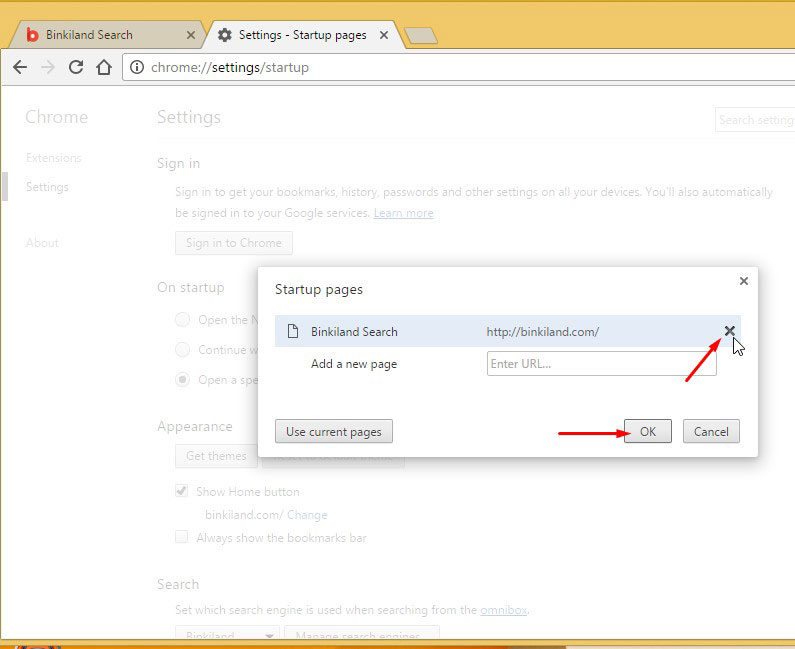
Task: Close the Binkiland Search tab
Action: pyautogui.click(x=191, y=35)
